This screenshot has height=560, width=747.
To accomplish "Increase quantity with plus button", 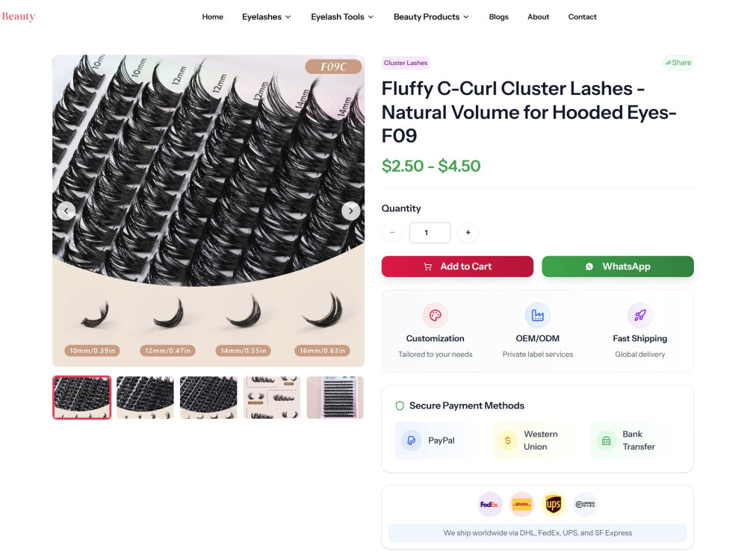I will click(468, 232).
